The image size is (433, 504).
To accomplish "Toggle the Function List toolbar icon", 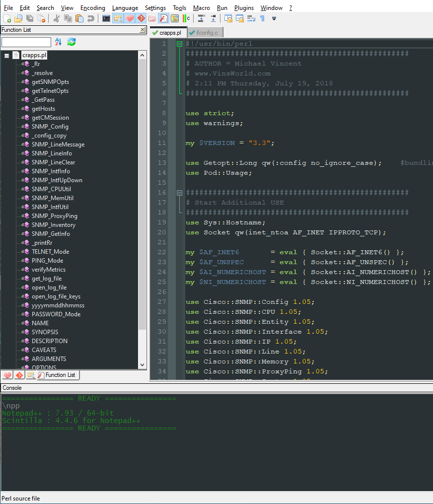I will [x=164, y=19].
